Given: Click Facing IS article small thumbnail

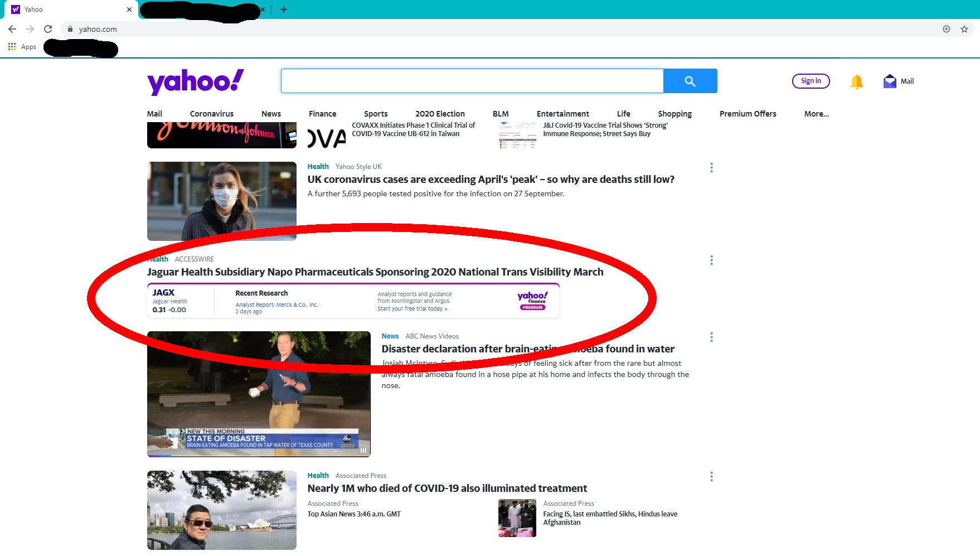Looking at the screenshot, I should coord(517,518).
